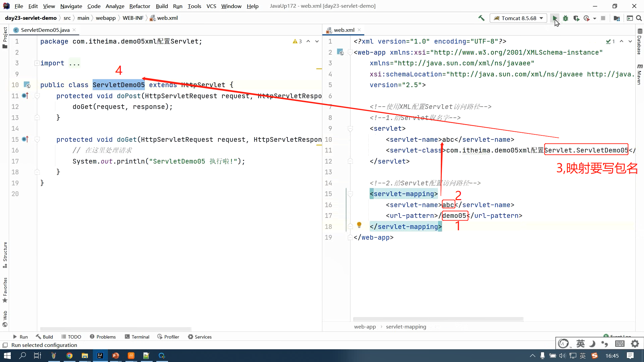
Task: Run the Tomcat configuration with the green arrow
Action: click(x=555, y=18)
